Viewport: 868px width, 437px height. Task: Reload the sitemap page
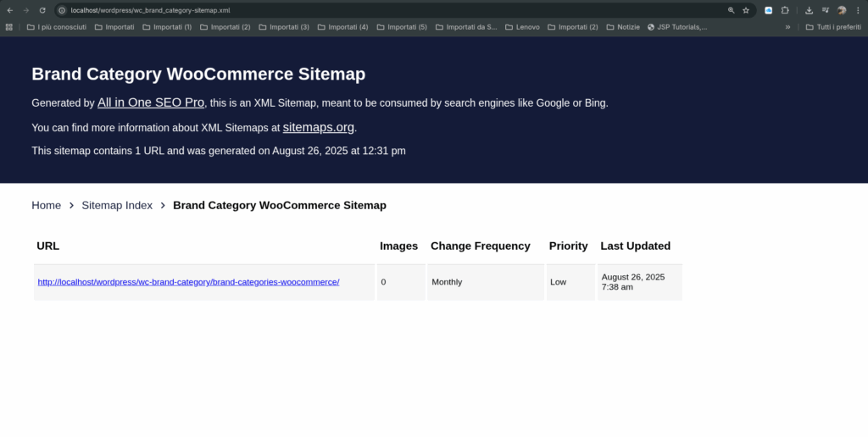(x=42, y=10)
